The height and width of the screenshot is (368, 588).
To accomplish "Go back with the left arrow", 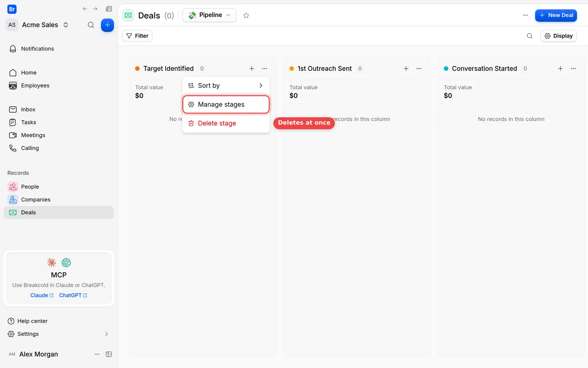I will (x=85, y=9).
